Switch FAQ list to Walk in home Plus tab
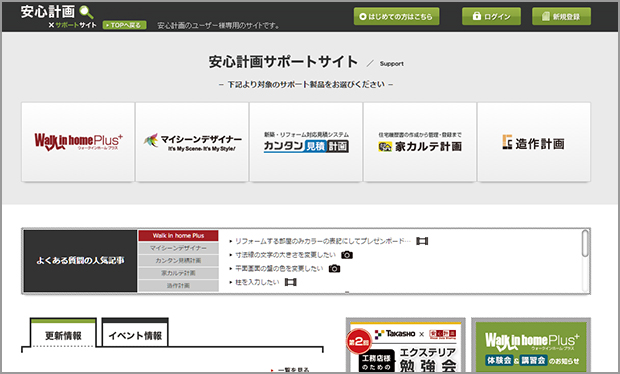620x374 pixels. tap(178, 236)
